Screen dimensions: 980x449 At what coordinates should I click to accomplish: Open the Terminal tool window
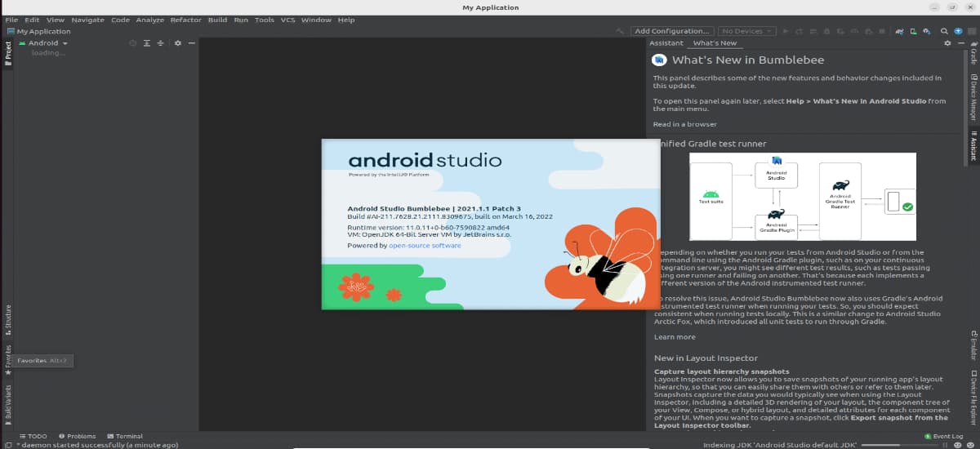[124, 437]
